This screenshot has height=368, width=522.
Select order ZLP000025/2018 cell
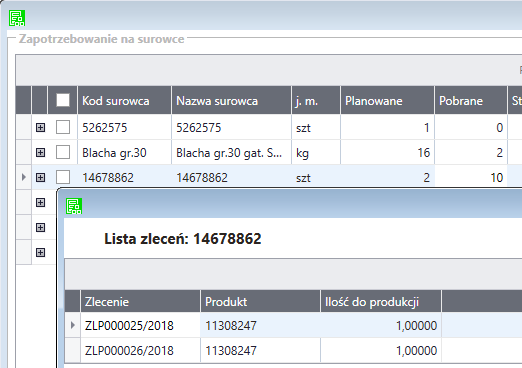[140, 325]
